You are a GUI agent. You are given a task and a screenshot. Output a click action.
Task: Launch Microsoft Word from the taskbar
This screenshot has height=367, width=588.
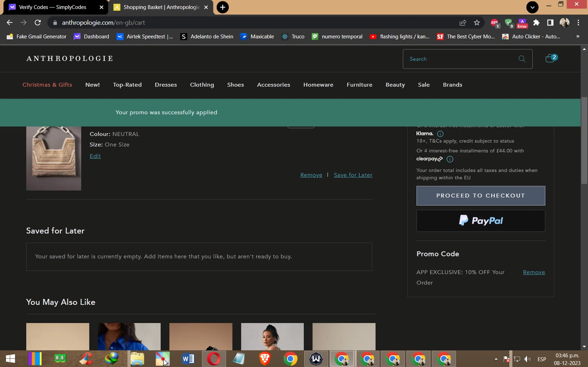(188, 359)
